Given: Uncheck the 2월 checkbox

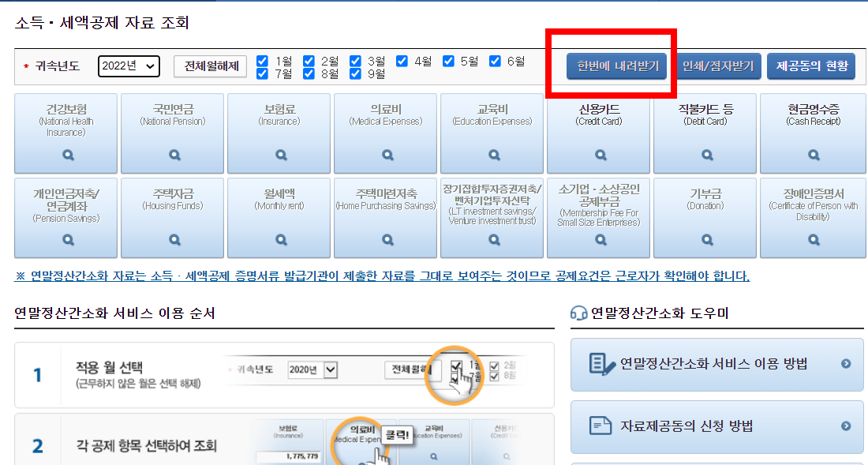Looking at the screenshot, I should [309, 61].
